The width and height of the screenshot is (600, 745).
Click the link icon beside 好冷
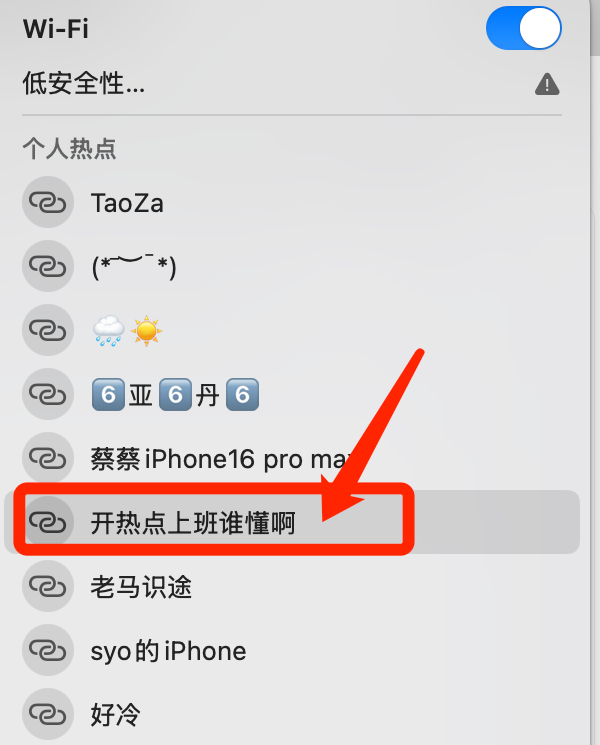pyautogui.click(x=48, y=714)
